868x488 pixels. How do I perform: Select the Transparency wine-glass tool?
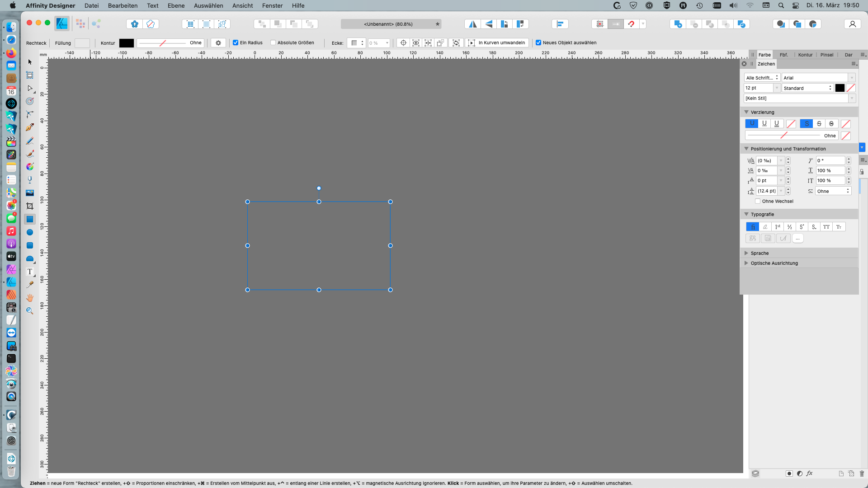30,180
